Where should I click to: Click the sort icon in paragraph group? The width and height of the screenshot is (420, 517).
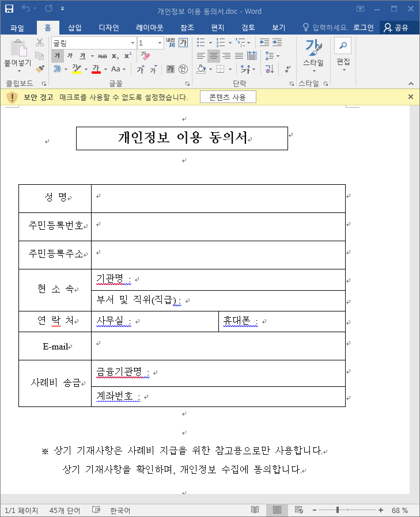pyautogui.click(x=270, y=69)
